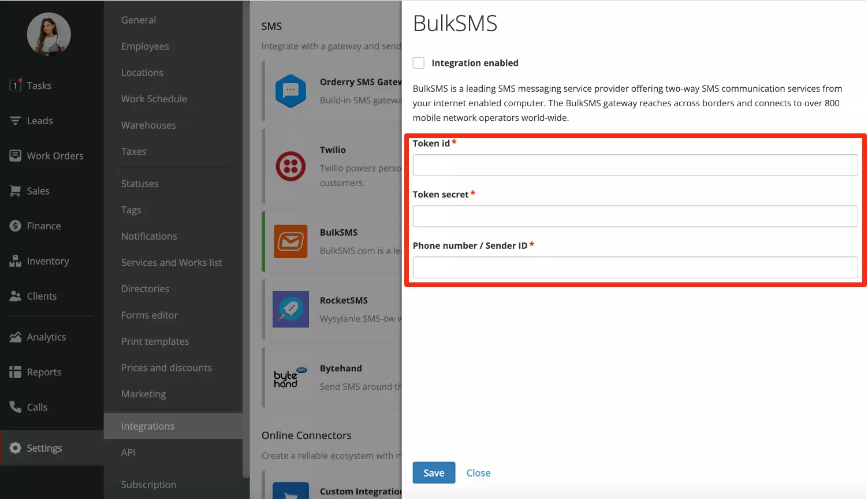Click the Twilio logo icon

(x=290, y=166)
